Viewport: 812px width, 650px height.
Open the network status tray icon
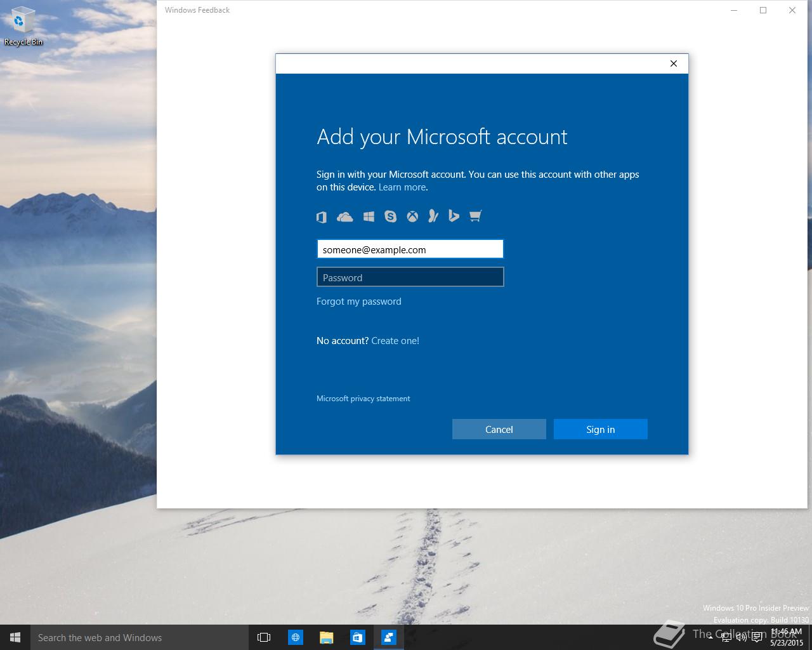tap(726, 637)
